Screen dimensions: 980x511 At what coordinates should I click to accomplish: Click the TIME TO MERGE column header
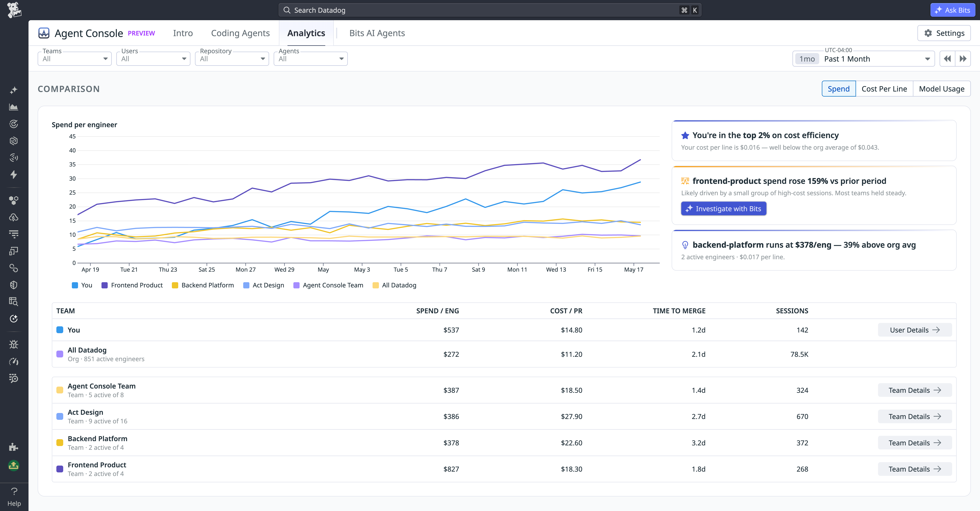coord(679,311)
